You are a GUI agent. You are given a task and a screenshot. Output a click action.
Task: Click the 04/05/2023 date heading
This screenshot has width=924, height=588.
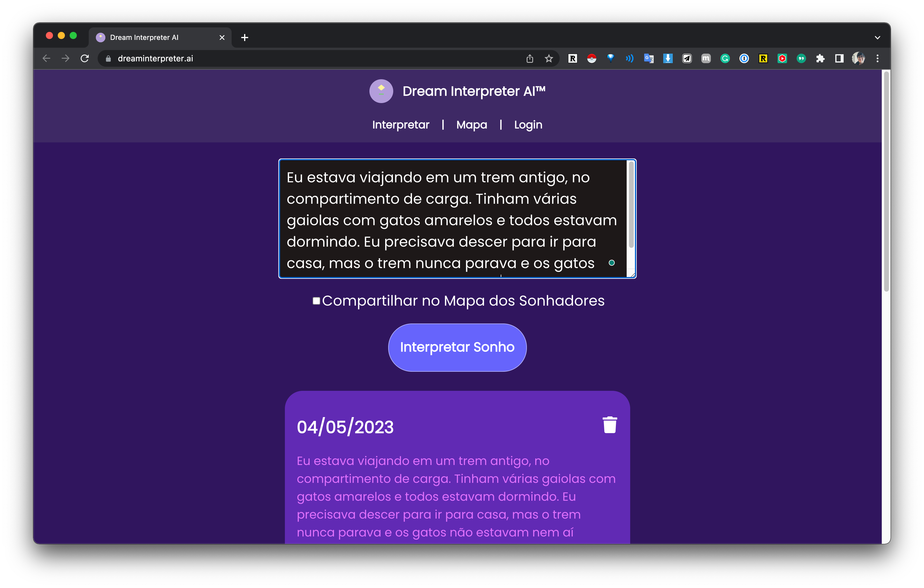click(x=345, y=427)
